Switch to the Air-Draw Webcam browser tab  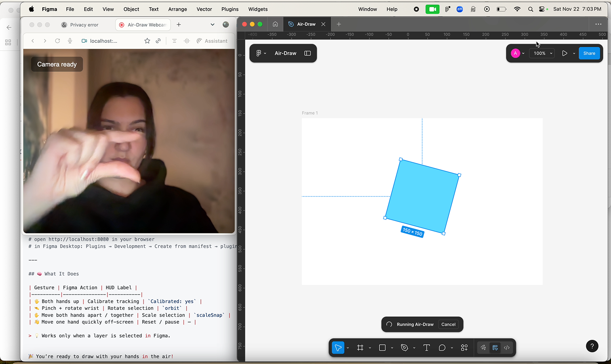pos(143,25)
